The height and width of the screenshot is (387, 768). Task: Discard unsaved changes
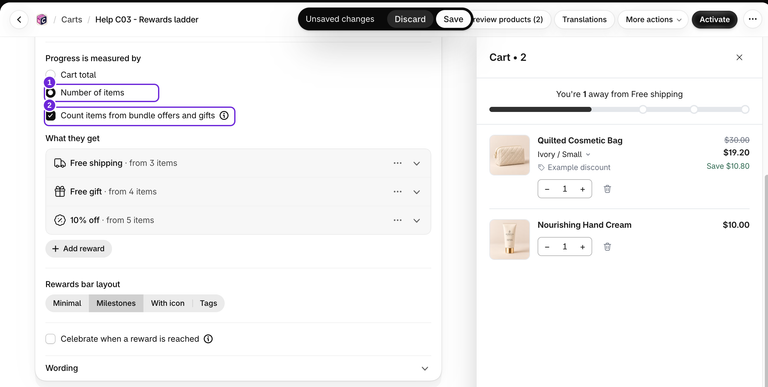(x=410, y=19)
